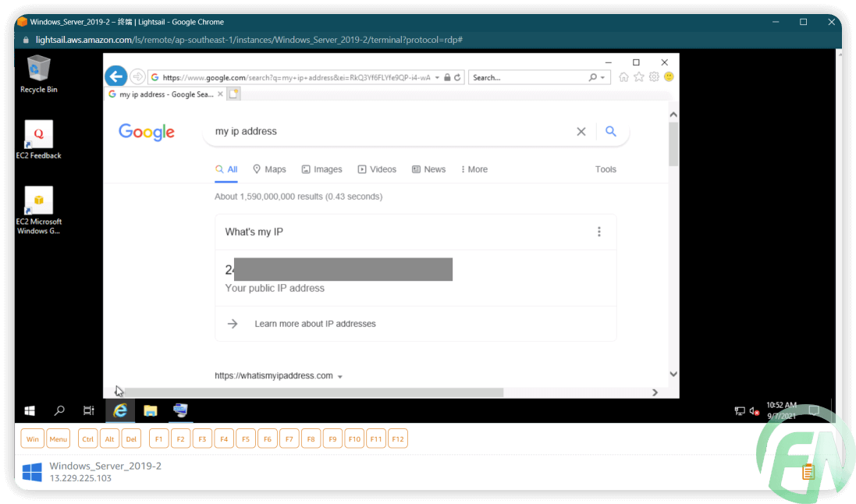This screenshot has height=504, width=856.
Task: Click the Chrome address bar lightsail URL
Action: pos(249,40)
